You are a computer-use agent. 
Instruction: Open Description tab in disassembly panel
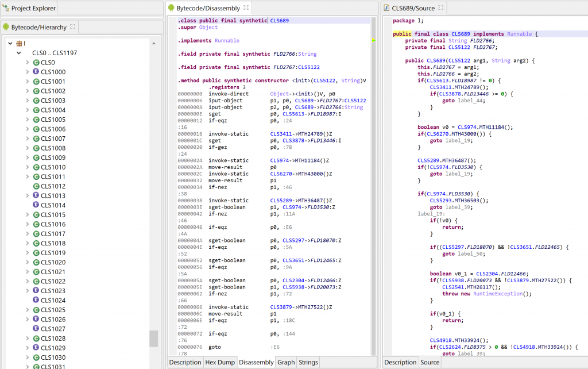pos(185,362)
